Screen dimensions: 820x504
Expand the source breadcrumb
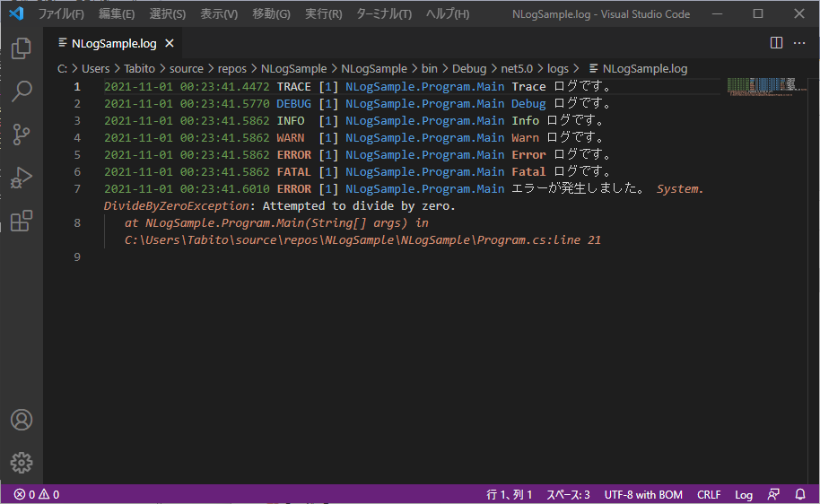pyautogui.click(x=187, y=68)
